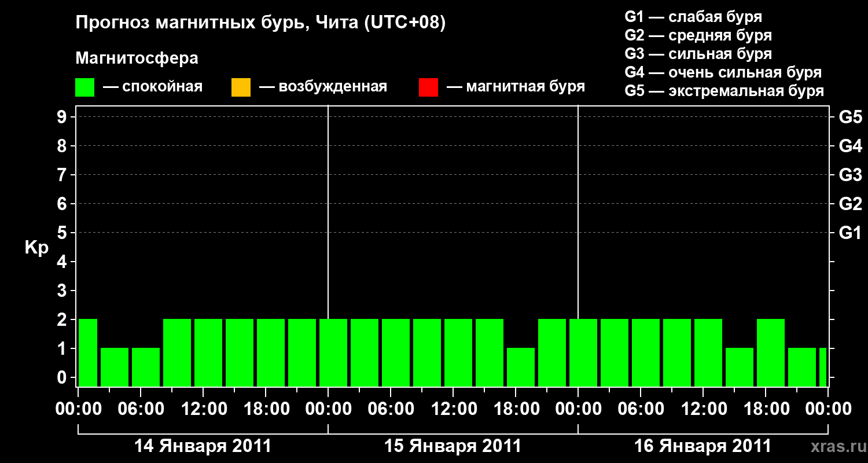Click the green 'спокойная' legend swatch
Viewport: 868px width, 463px height.
tap(85, 87)
